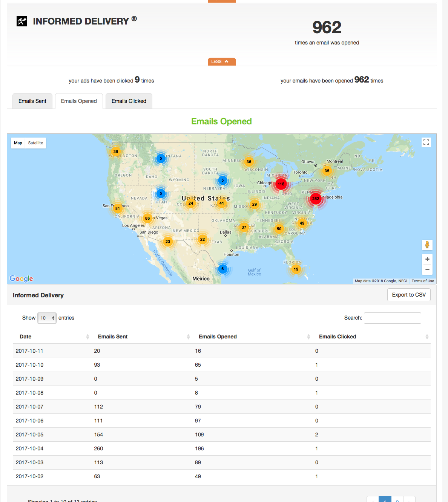This screenshot has width=448, height=502.
Task: Click the large 962 emails opened total
Action: tap(327, 27)
